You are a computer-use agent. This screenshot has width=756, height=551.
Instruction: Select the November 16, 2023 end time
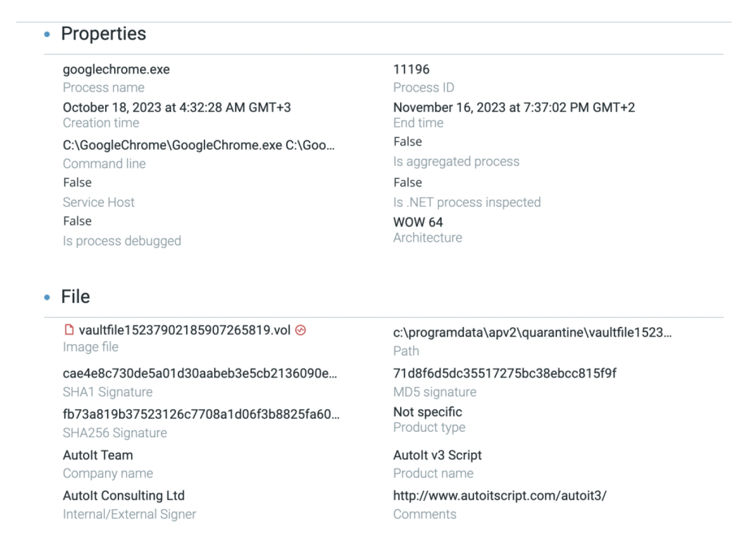pos(514,107)
